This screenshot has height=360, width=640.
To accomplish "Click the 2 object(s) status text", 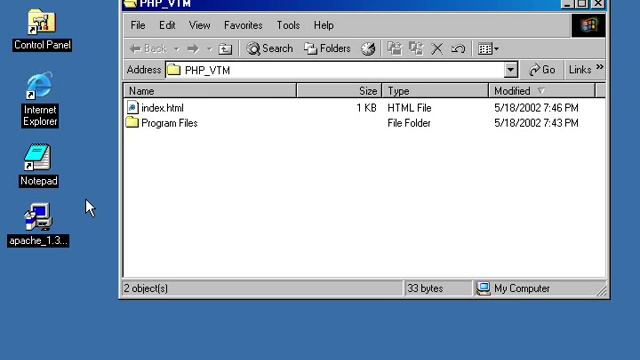I will coord(146,289).
